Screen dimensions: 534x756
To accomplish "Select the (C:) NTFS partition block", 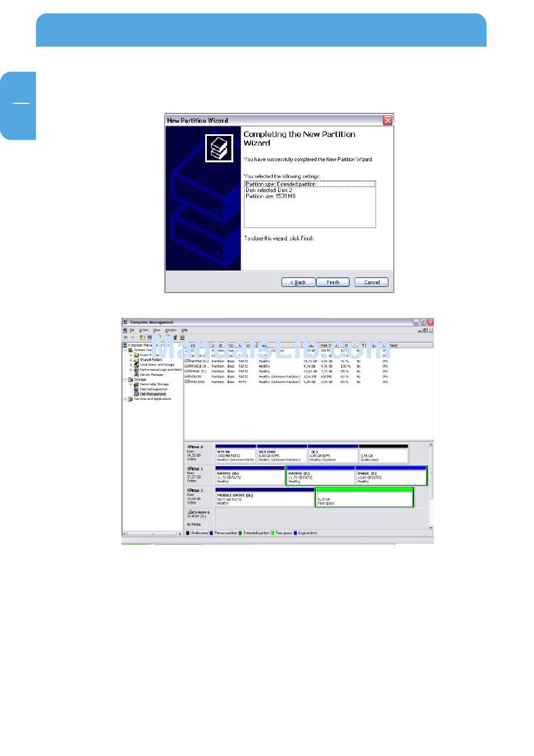I will 333,454.
